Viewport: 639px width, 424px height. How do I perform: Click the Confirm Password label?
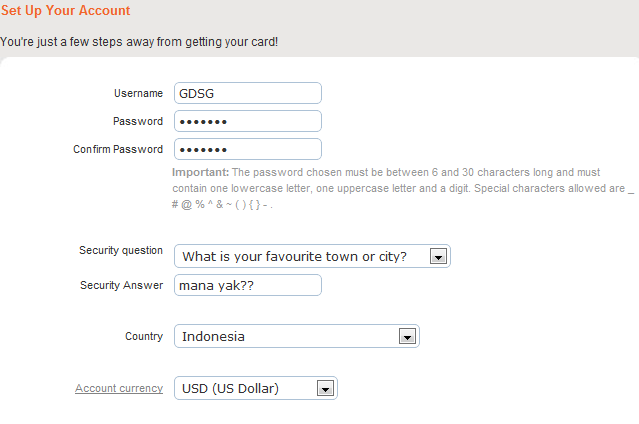[x=118, y=149]
